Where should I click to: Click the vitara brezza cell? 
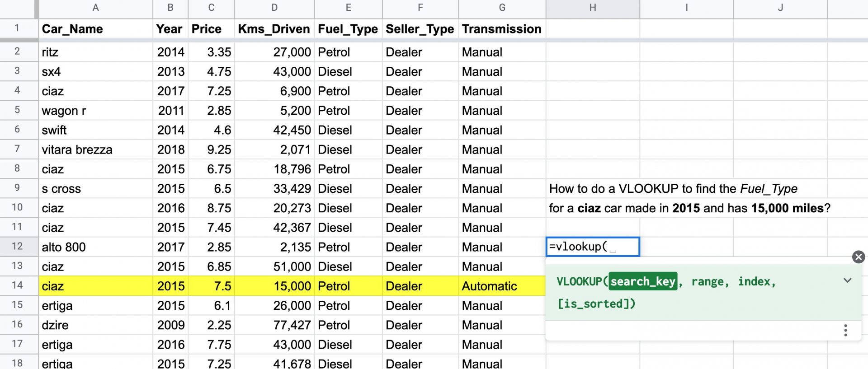tap(95, 149)
